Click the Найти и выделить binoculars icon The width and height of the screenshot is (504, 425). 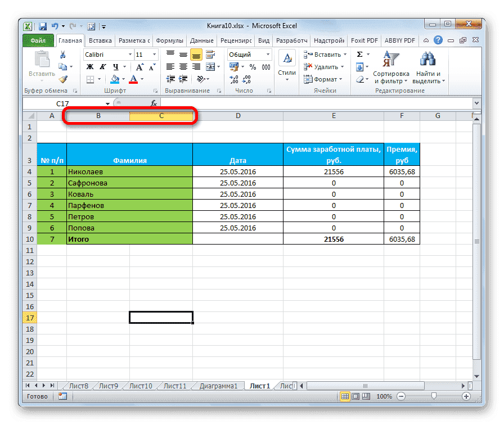(429, 58)
